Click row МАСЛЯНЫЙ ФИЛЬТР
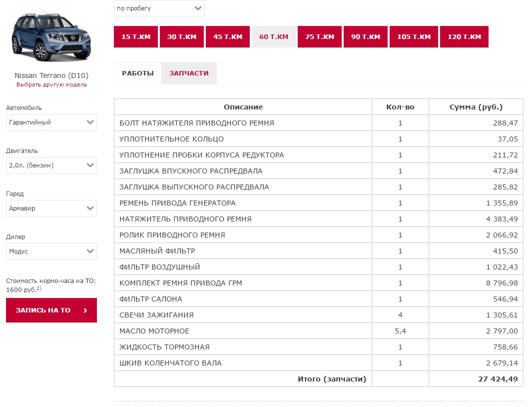The height and width of the screenshot is (407, 532). (319, 250)
